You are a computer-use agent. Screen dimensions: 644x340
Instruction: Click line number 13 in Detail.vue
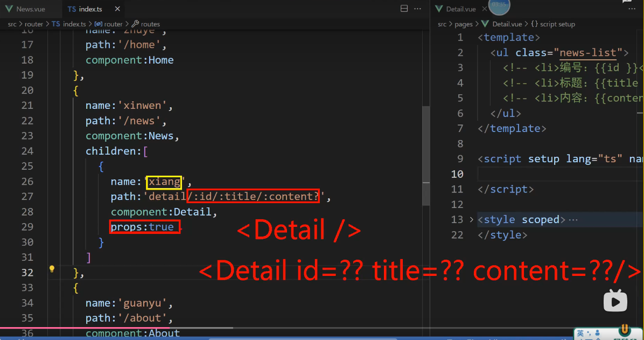tap(457, 219)
